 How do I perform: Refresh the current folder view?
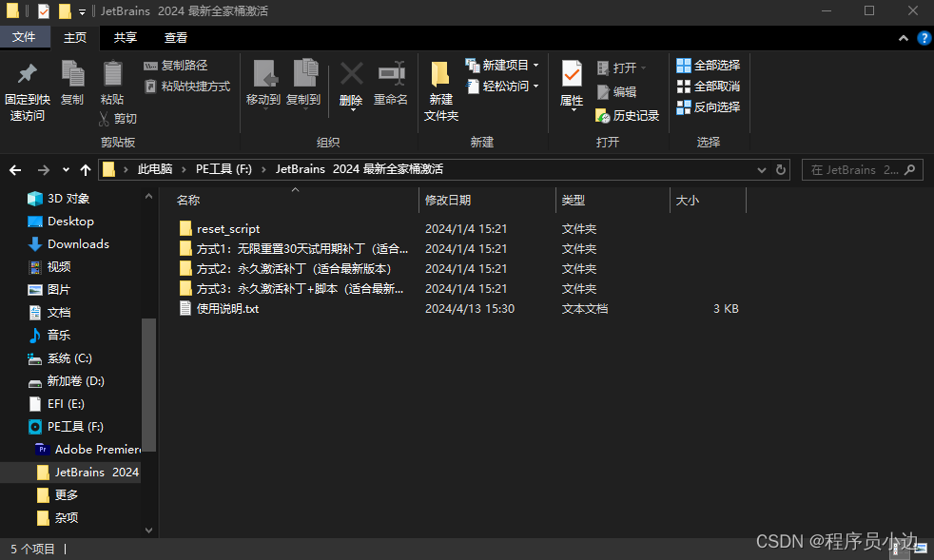point(781,170)
